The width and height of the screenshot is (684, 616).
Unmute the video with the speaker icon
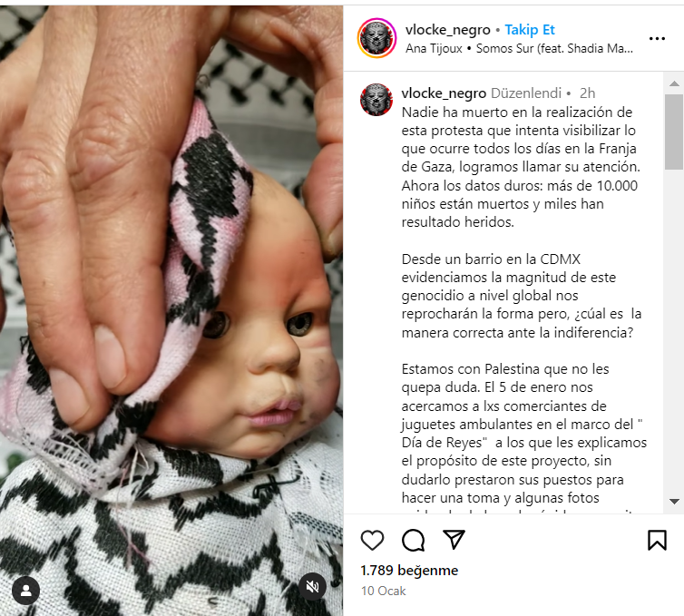point(312,586)
